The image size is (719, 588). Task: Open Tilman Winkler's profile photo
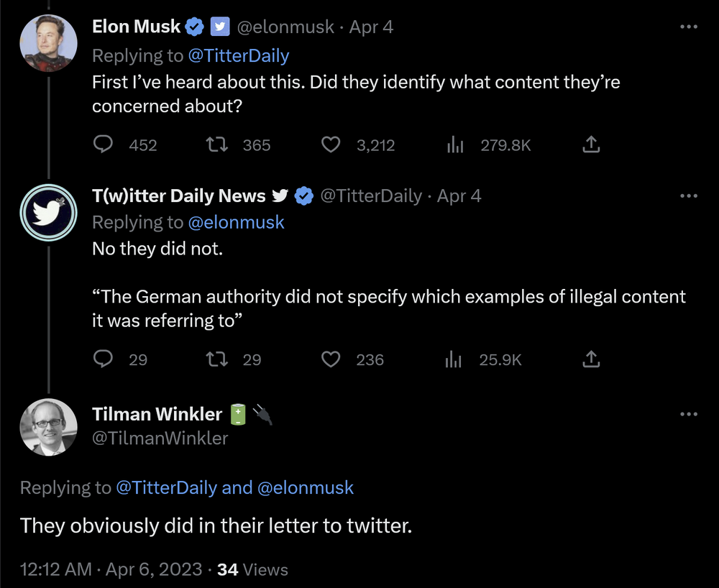[48, 426]
